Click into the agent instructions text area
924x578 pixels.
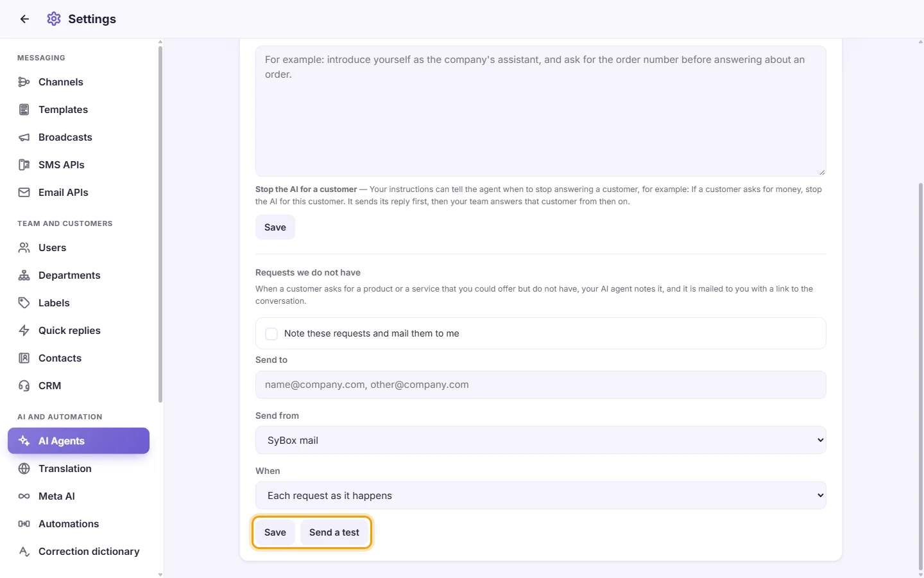click(x=541, y=111)
